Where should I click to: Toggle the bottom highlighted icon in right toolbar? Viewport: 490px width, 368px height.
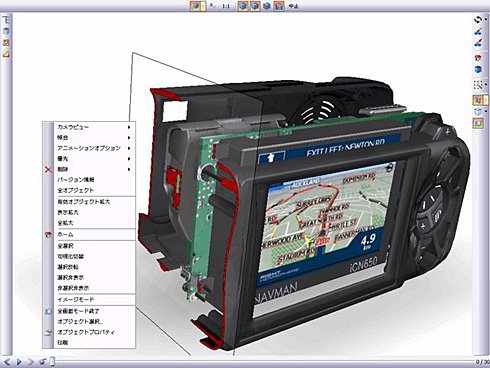click(478, 123)
